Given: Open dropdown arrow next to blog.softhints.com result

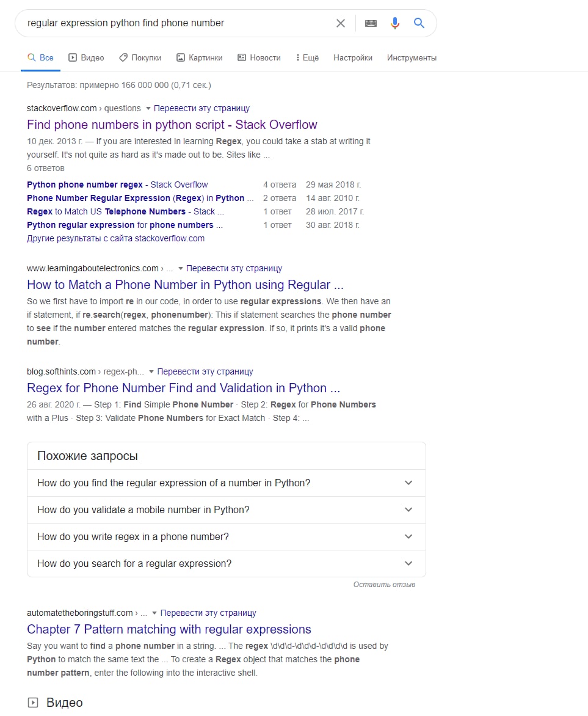Looking at the screenshot, I should point(151,371).
